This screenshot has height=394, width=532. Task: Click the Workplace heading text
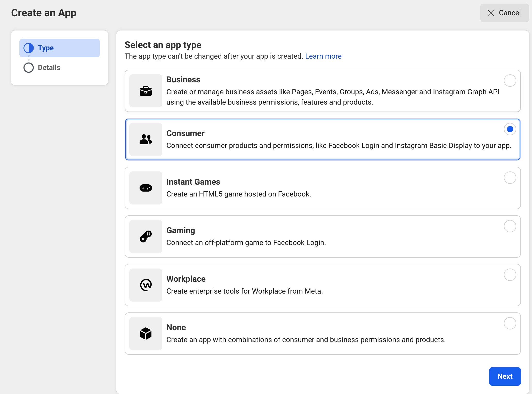point(186,279)
